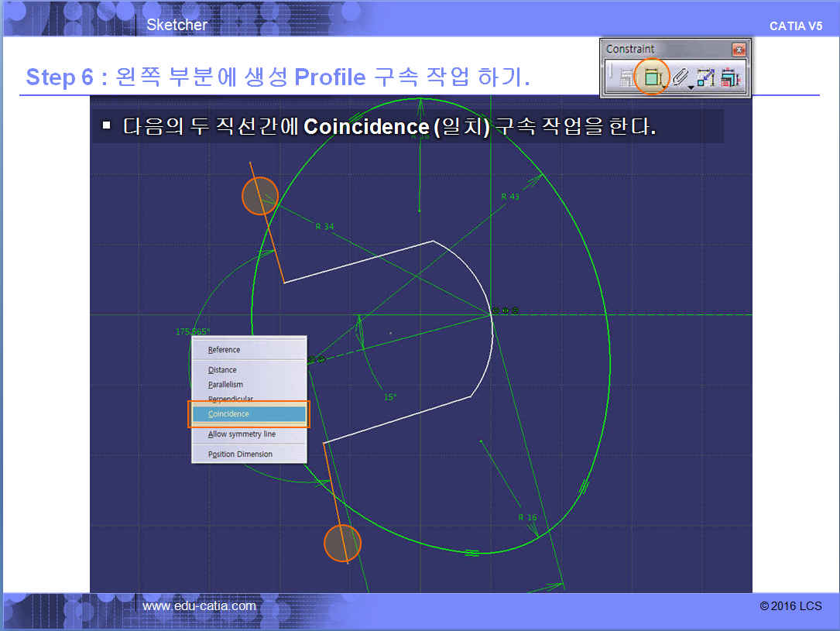The width and height of the screenshot is (840, 631).
Task: Expand the Contact Constraint flyout arrow
Action: coord(690,86)
